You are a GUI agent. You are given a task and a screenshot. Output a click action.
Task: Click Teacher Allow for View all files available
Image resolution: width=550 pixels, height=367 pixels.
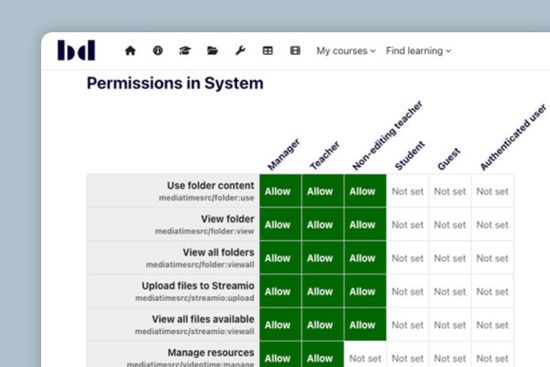pos(323,325)
